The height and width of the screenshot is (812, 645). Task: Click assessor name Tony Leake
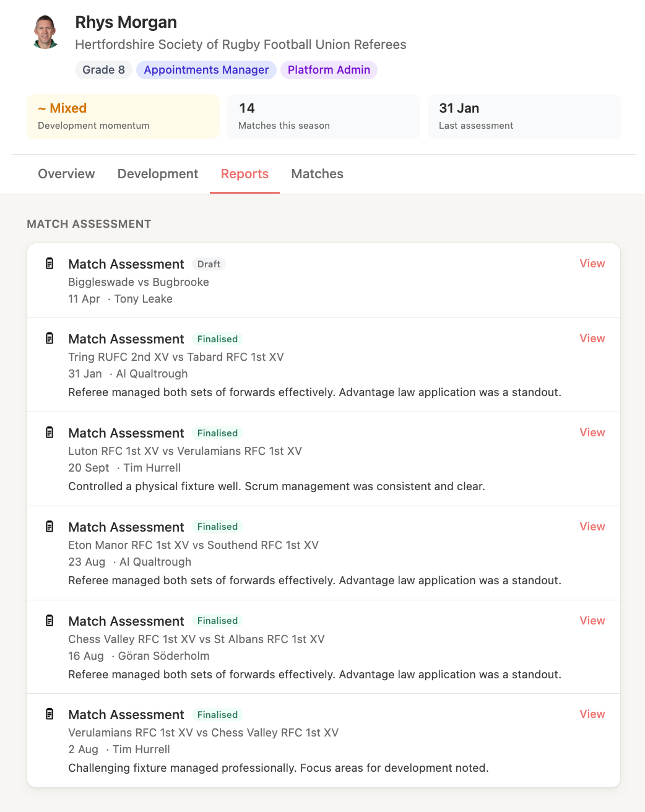143,299
